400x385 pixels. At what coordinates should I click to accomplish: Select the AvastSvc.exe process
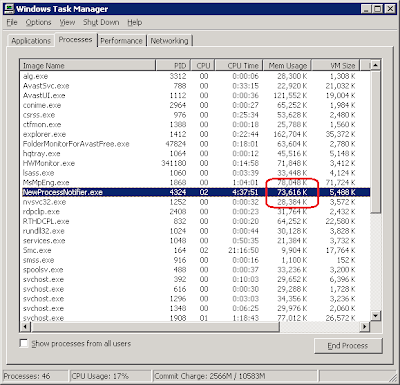pyautogui.click(x=195, y=86)
